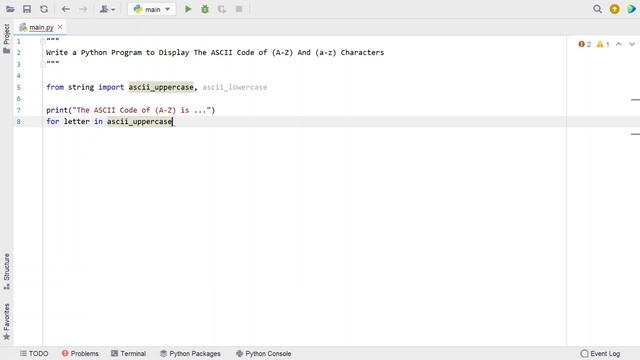Image resolution: width=640 pixels, height=360 pixels.
Task: Open the TODO tool window
Action: [34, 353]
